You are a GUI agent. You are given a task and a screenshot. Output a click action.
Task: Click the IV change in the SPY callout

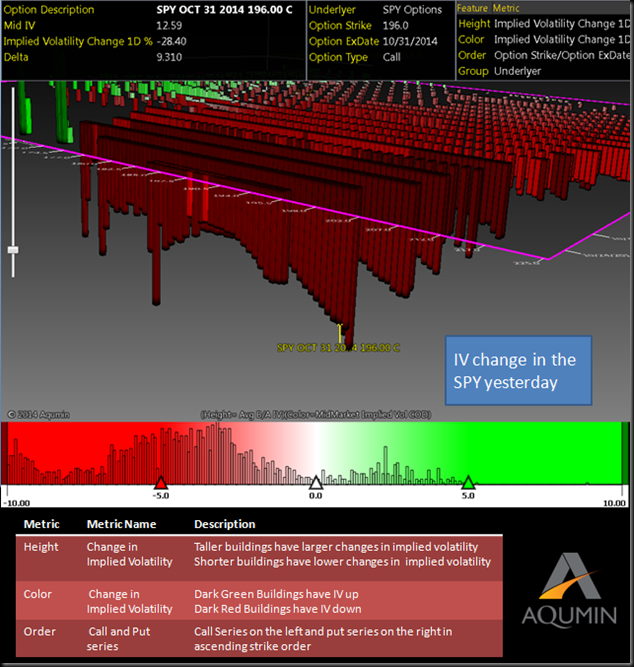[x=518, y=371]
